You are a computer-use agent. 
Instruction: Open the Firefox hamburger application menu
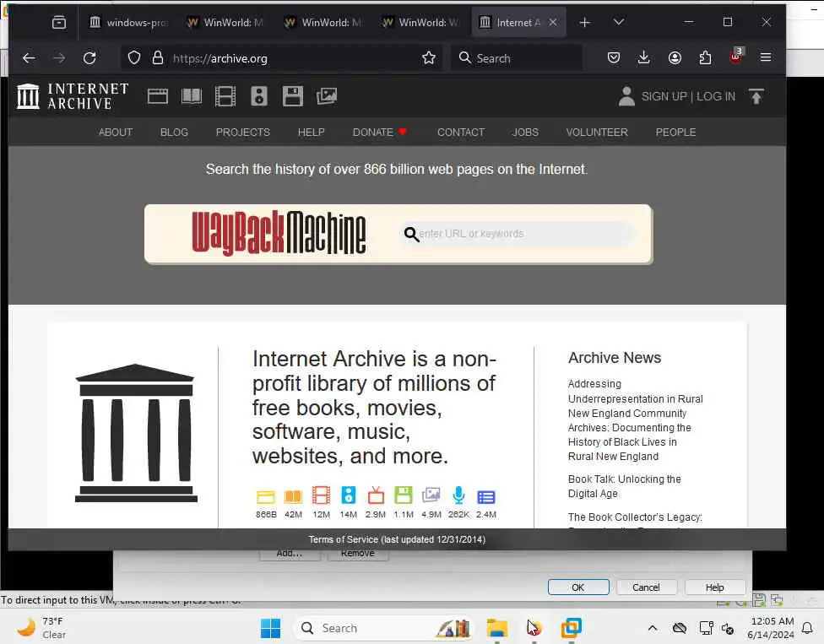[766, 57]
